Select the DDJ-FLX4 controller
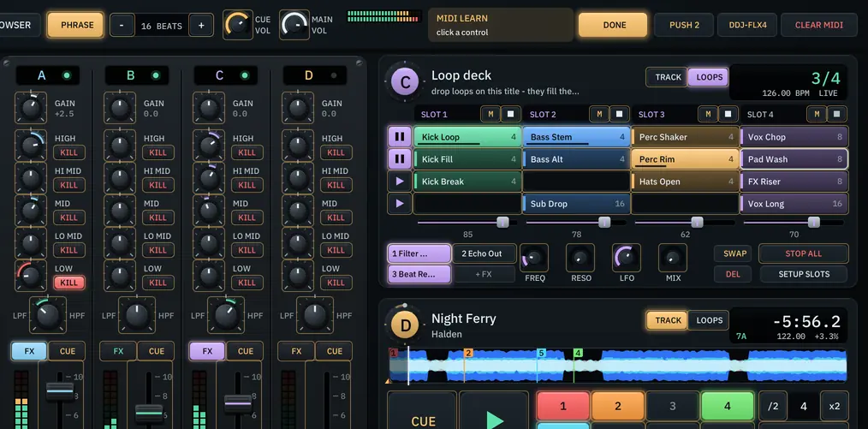Viewport: 868px width, 429px height. tap(749, 25)
